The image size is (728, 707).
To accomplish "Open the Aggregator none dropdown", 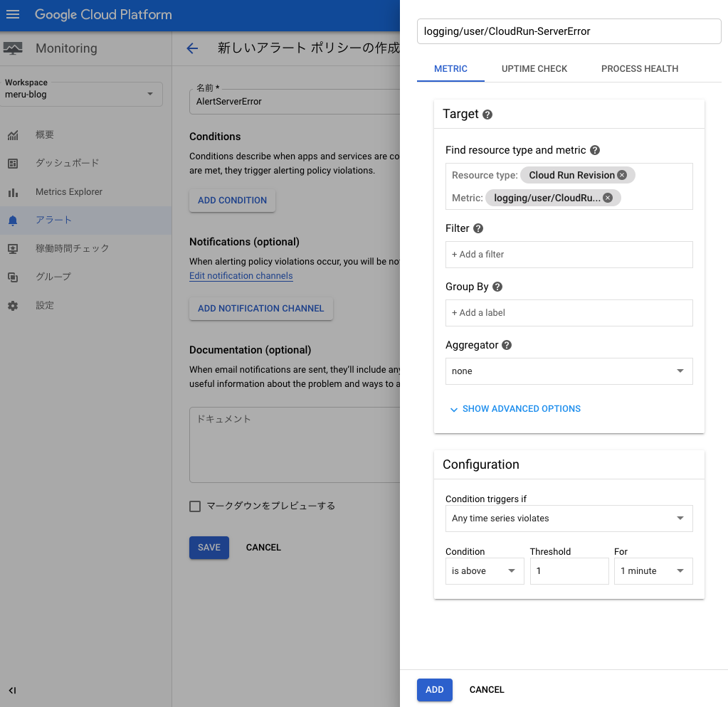I will tap(569, 371).
